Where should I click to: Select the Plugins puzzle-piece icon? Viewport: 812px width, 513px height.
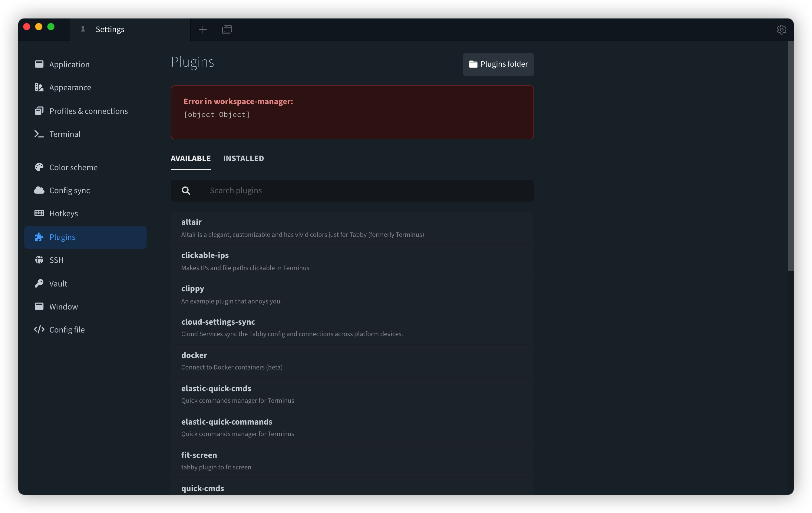pyautogui.click(x=39, y=237)
